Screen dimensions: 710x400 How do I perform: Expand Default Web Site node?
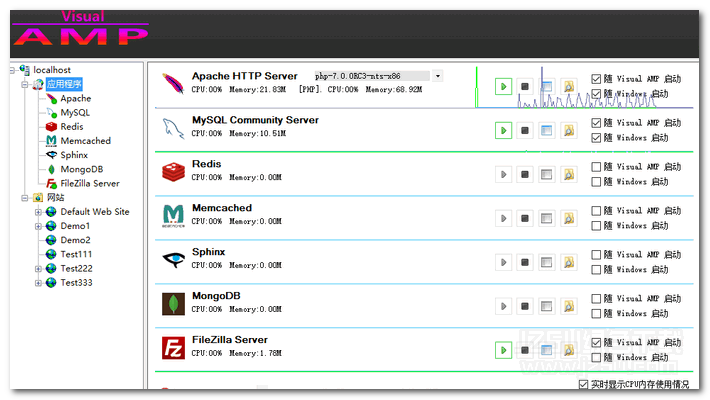(38, 212)
